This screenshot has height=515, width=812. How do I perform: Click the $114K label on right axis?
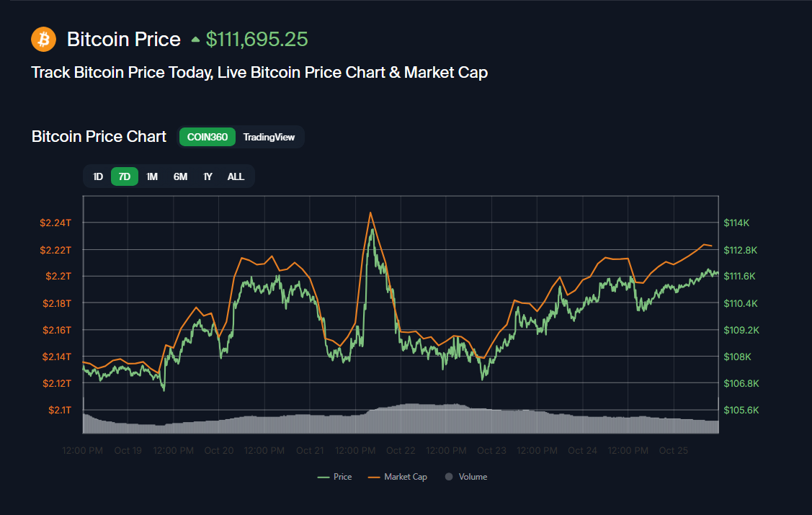pos(736,223)
